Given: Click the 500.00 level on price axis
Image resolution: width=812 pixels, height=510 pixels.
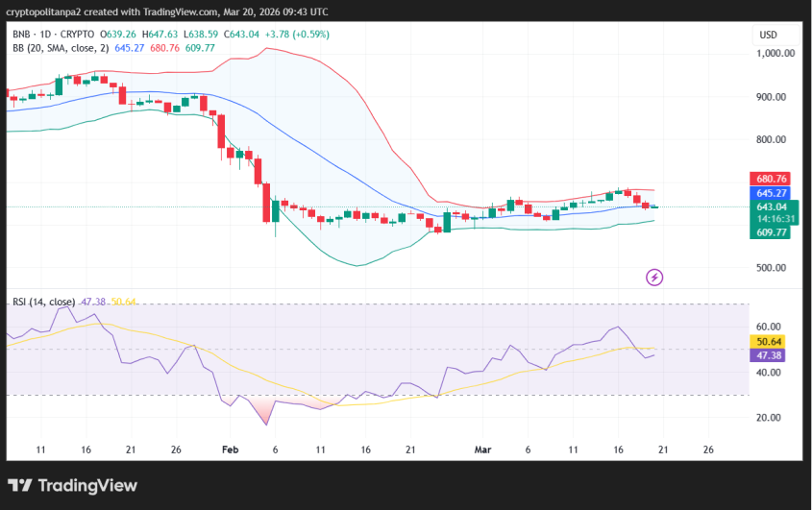Looking at the screenshot, I should coord(775,268).
